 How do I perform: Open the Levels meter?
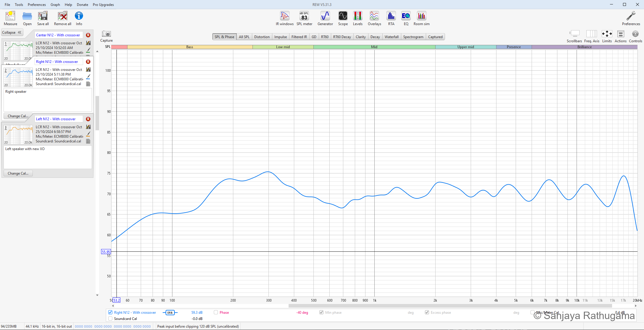(x=358, y=18)
